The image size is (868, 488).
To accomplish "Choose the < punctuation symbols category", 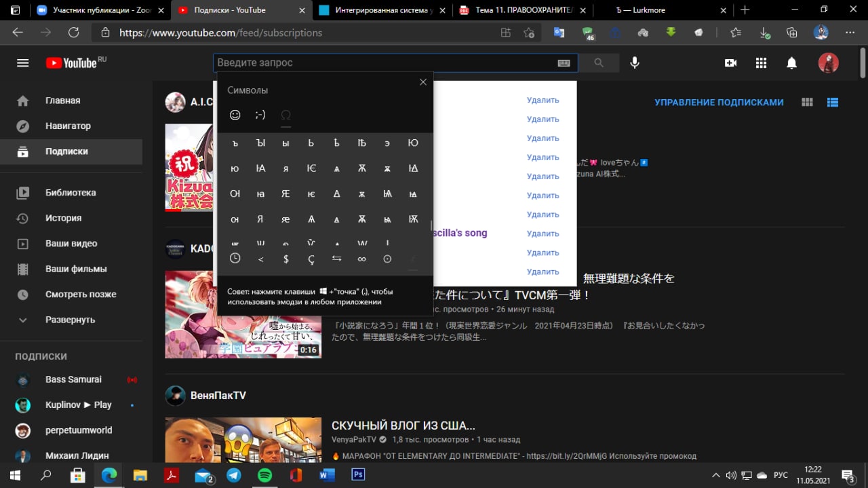I will point(260,259).
